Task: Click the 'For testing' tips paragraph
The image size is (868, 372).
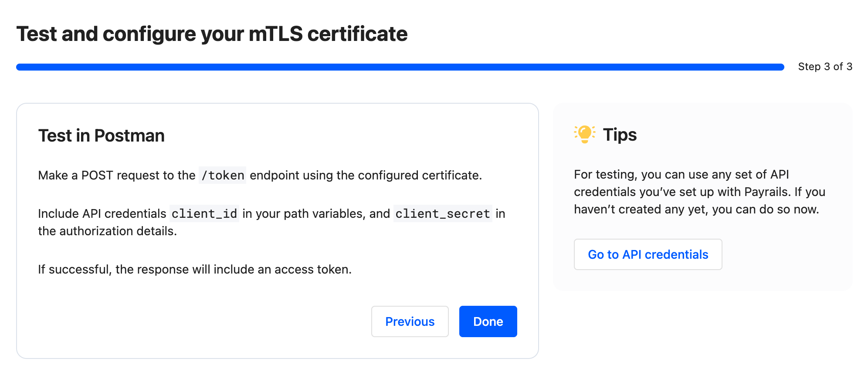Action: coord(700,192)
